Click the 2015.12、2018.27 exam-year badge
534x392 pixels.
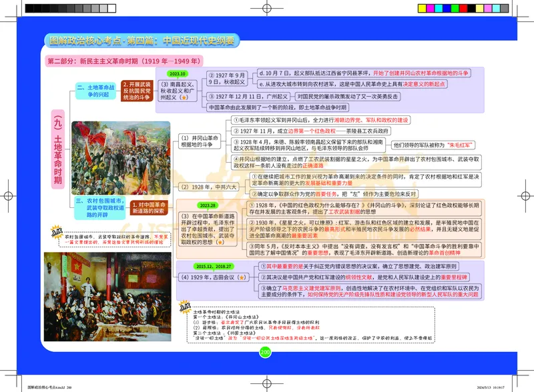click(x=214, y=267)
